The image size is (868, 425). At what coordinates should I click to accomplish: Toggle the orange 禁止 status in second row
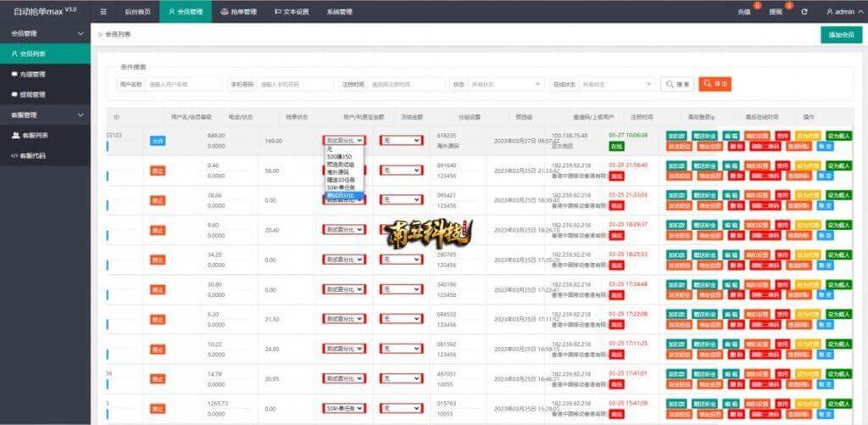(x=158, y=171)
